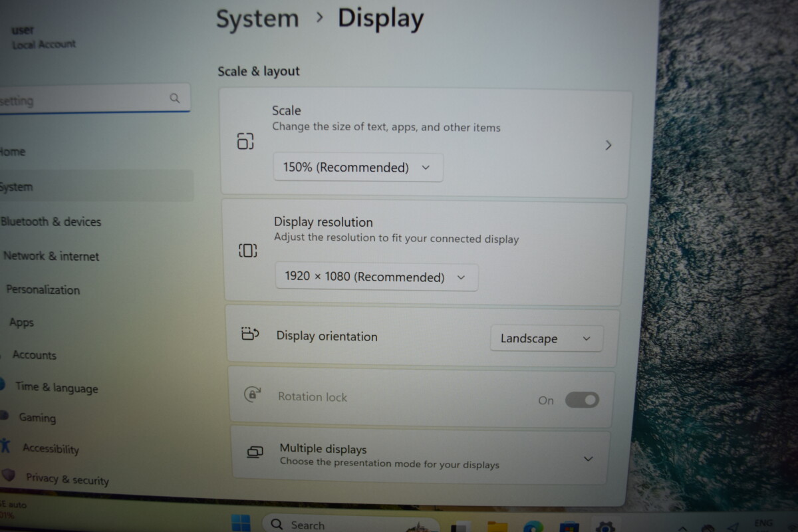Click the Display resolution icon
This screenshot has height=532, width=798.
[x=247, y=251]
